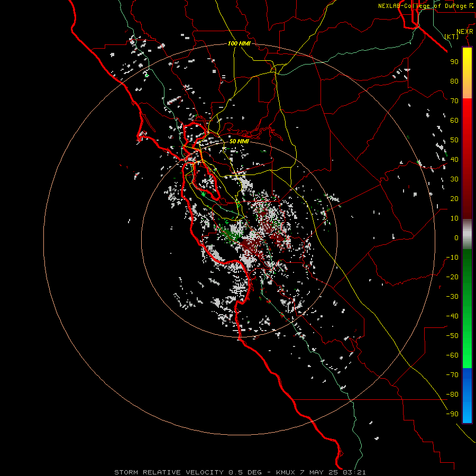Viewport: 476px width, 476px height.
Task: Select the positive "40" velocity scale label
Action: (x=454, y=159)
